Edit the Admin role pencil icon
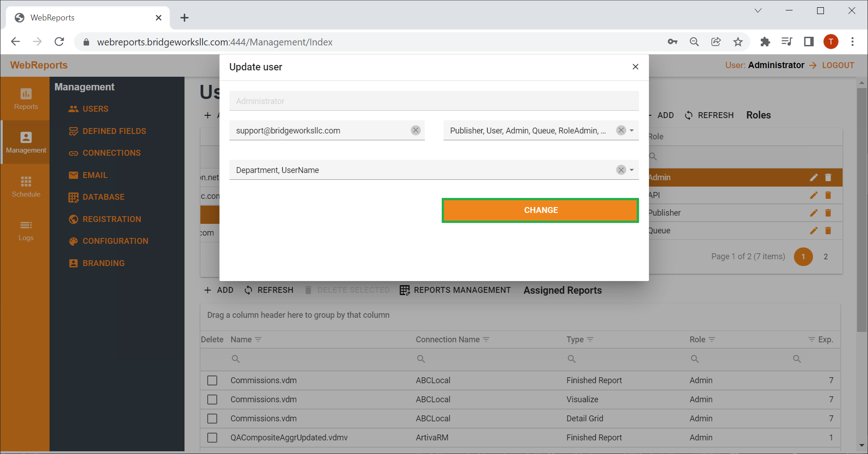Image resolution: width=868 pixels, height=454 pixels. point(813,178)
